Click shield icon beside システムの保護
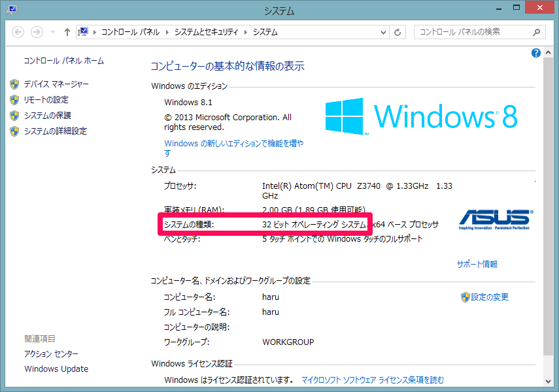The image size is (559, 392). tap(14, 116)
